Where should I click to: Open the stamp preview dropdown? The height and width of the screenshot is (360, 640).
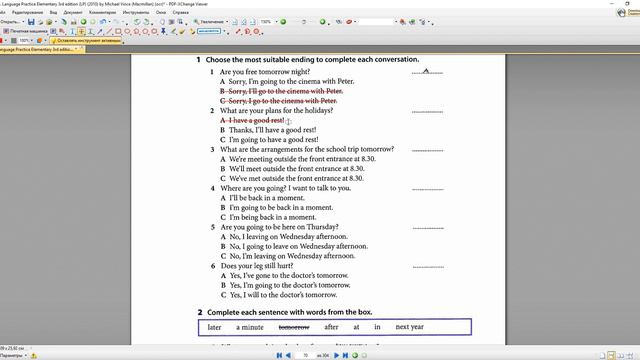tap(224, 31)
